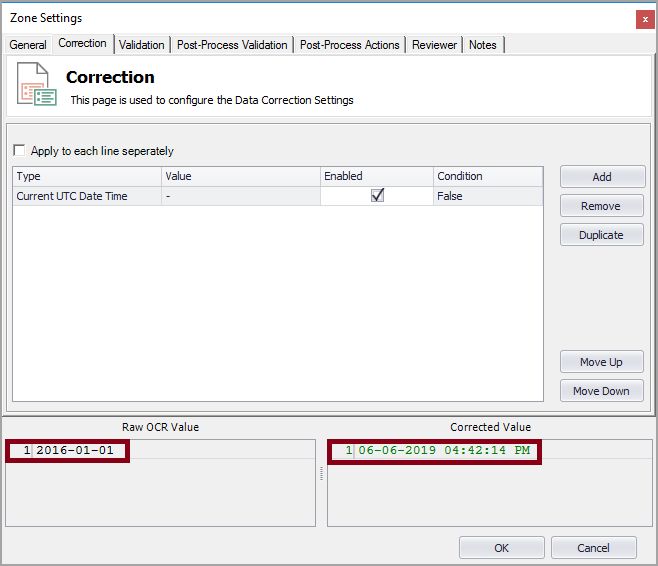Viewport: 658px width, 566px height.
Task: Click the Remove button
Action: (x=602, y=206)
